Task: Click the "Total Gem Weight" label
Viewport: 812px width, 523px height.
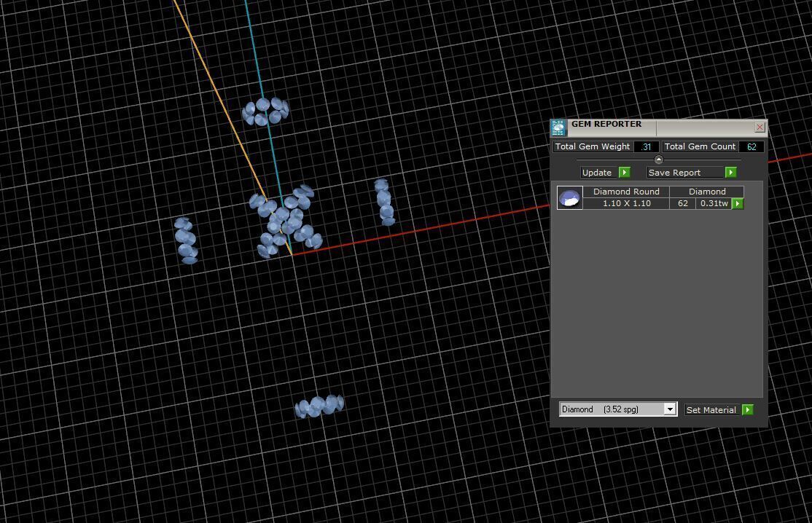Action: [x=593, y=146]
